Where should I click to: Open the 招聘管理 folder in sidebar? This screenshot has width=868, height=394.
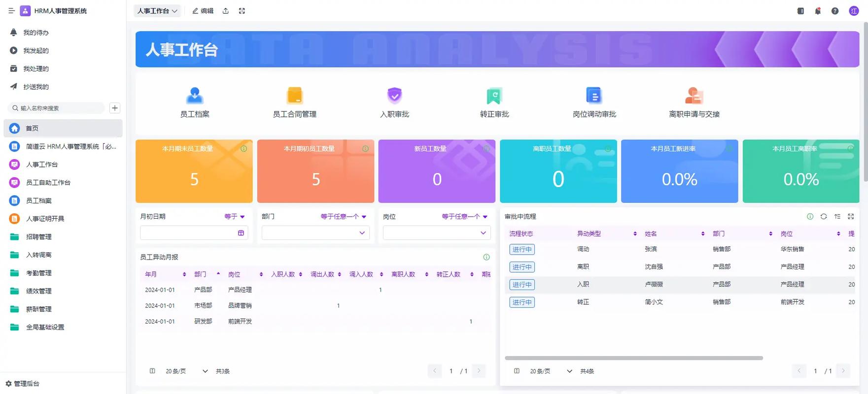point(38,237)
